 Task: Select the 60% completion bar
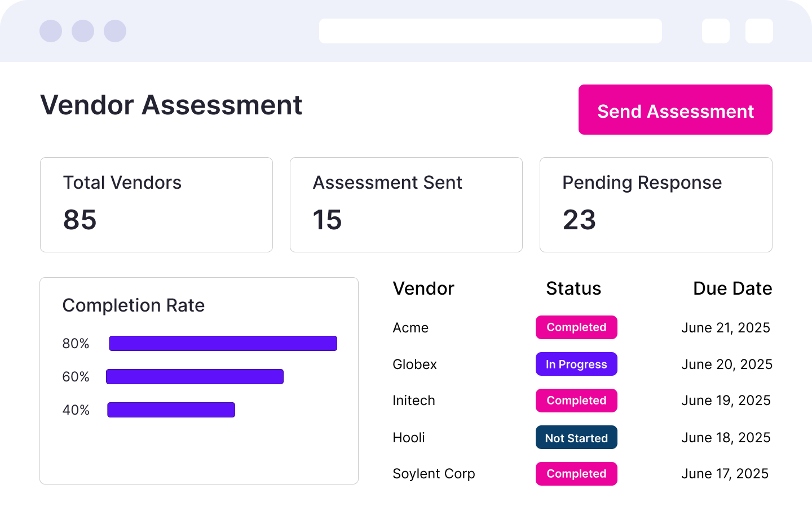click(195, 376)
